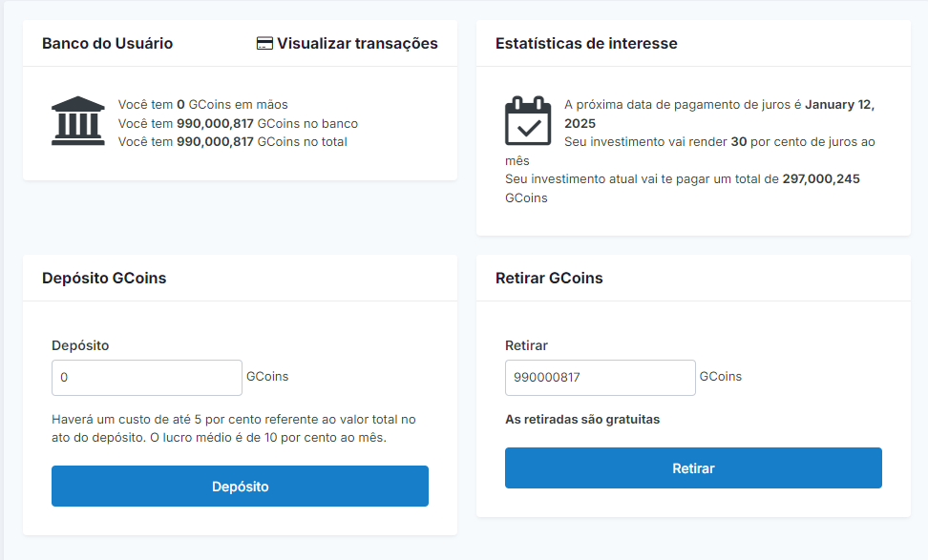Click the Retirar amount field showing 990000817
Screen dimensions: 928x560
600,377
